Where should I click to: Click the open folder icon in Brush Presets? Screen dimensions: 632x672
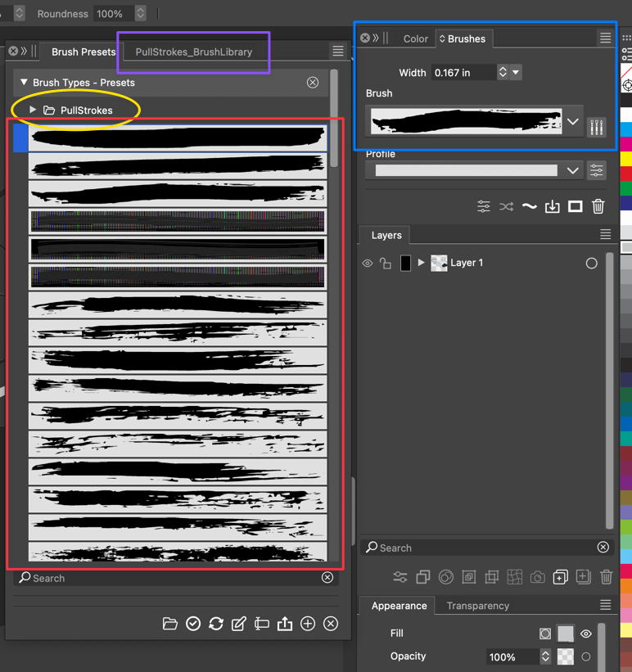pyautogui.click(x=170, y=624)
